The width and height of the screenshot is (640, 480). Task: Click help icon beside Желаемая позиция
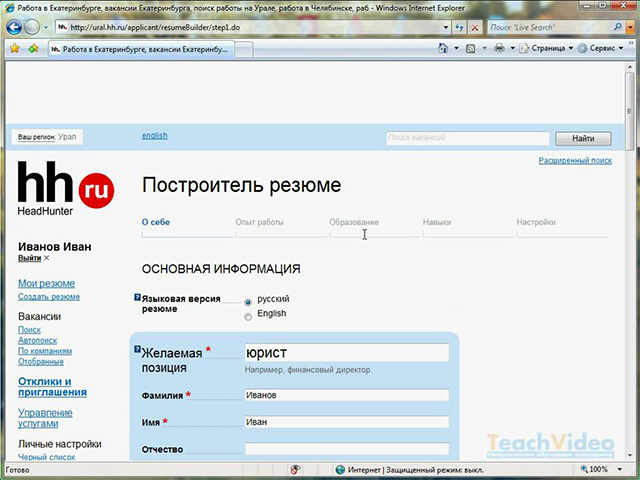tap(138, 349)
